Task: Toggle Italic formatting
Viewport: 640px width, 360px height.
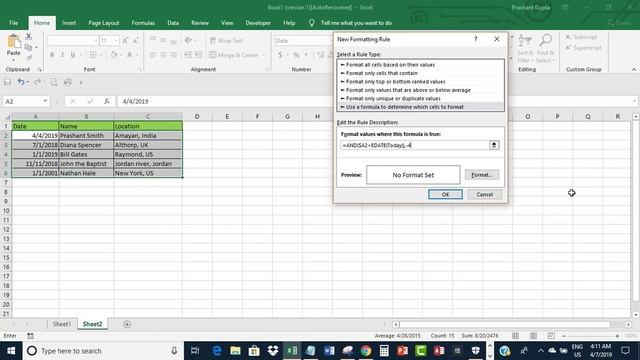Action: (x=62, y=55)
